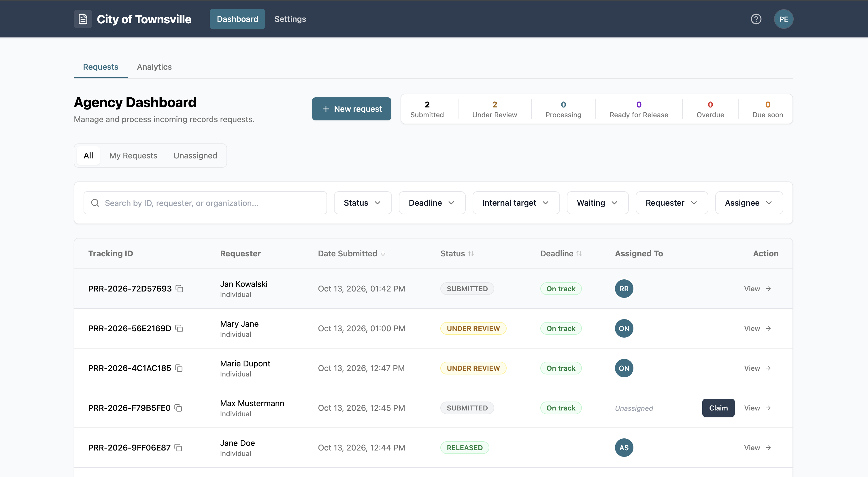Open the help question mark icon

coord(756,19)
